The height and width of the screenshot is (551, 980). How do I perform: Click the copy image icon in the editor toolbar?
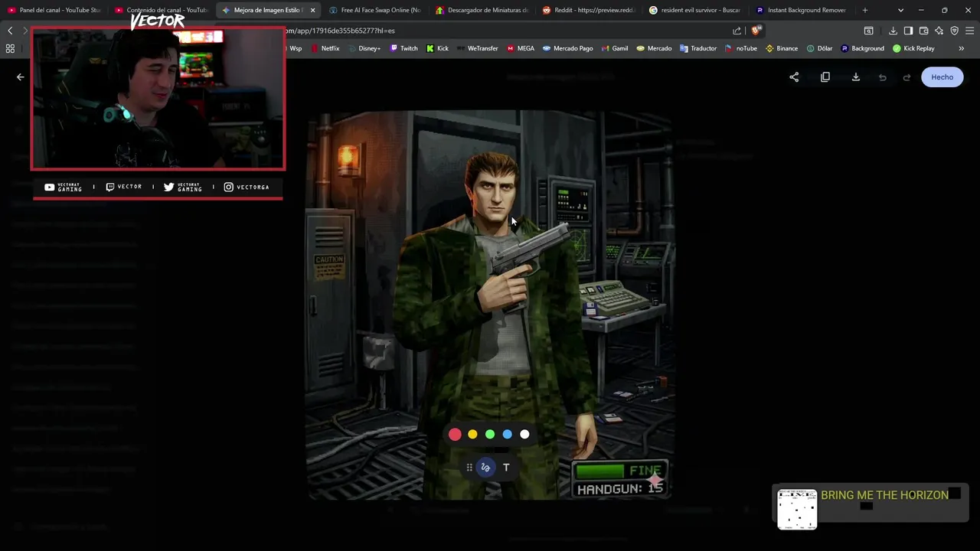pyautogui.click(x=825, y=77)
